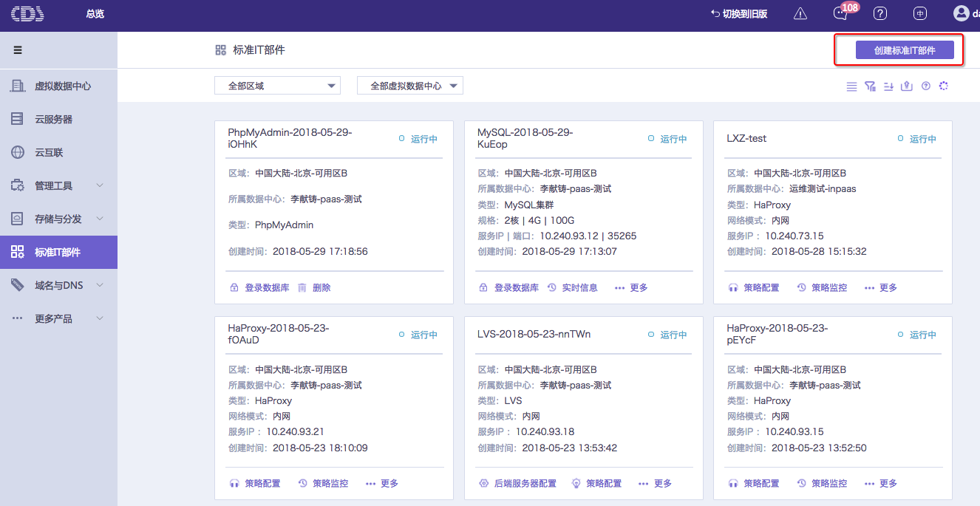The width and height of the screenshot is (980, 506).
Task: Click the refresh dotted circle icon
Action: pos(944,86)
